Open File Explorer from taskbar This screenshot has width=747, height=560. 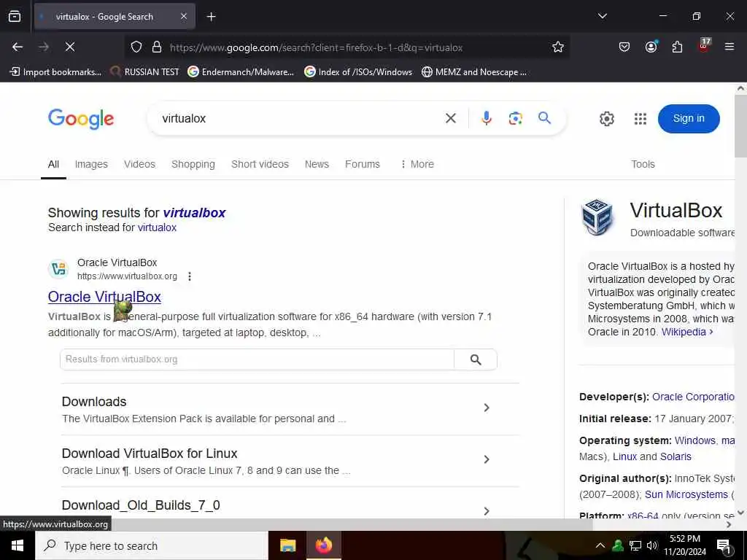pos(287,545)
